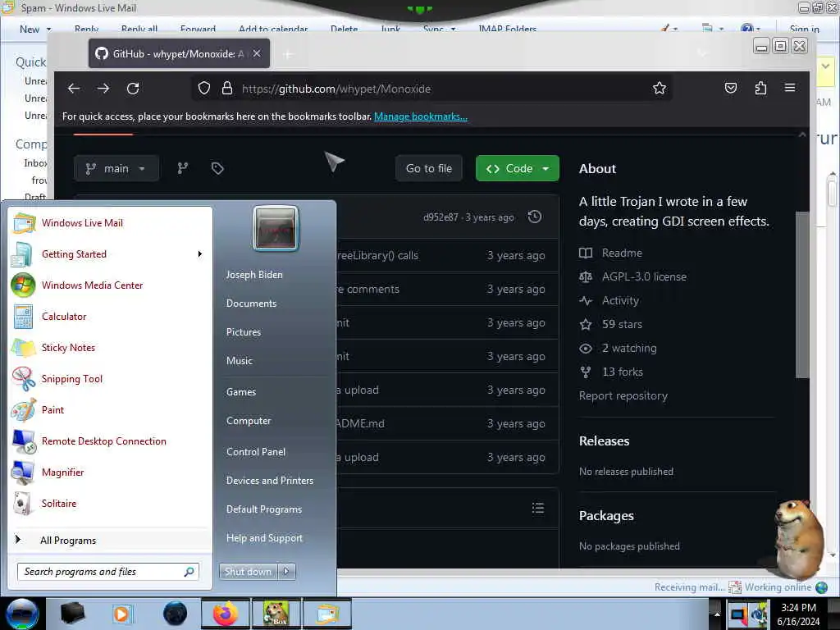Open the green Code dropdown
This screenshot has width=840, height=630.
pyautogui.click(x=518, y=168)
